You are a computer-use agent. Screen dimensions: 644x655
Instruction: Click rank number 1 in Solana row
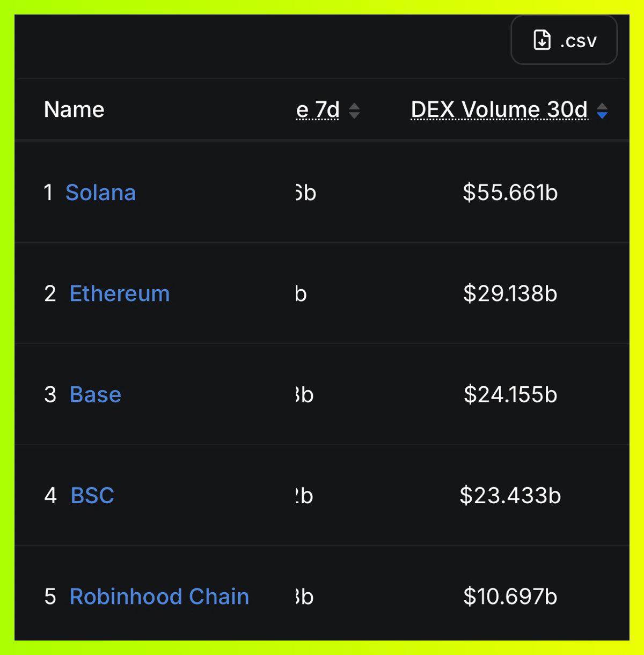pos(48,193)
